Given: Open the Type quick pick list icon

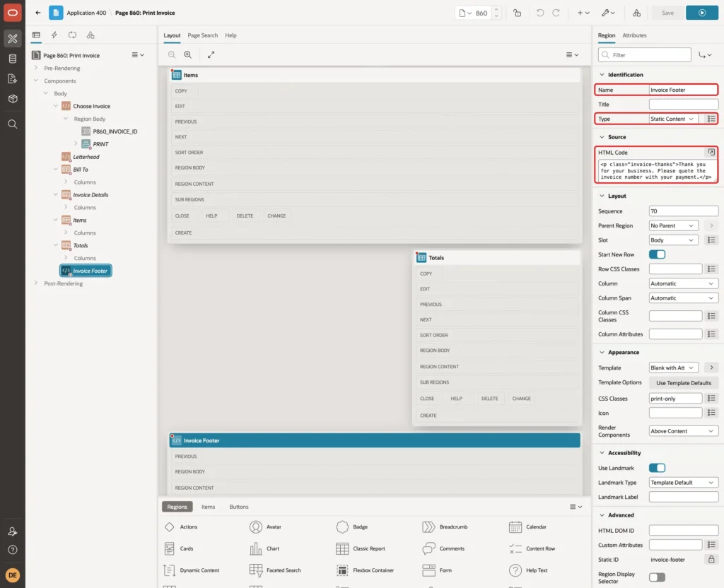Looking at the screenshot, I should (711, 119).
